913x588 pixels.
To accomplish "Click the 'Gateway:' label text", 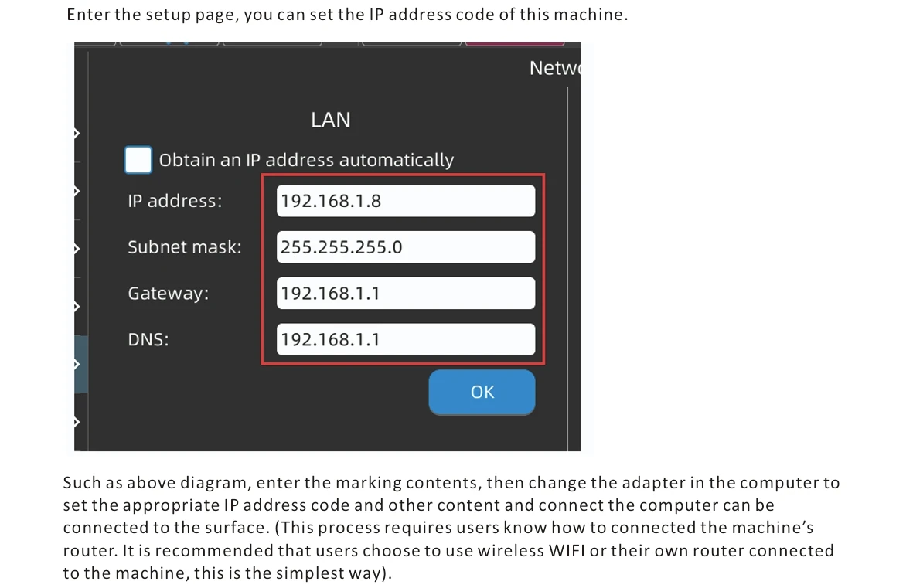I will coord(169,294).
